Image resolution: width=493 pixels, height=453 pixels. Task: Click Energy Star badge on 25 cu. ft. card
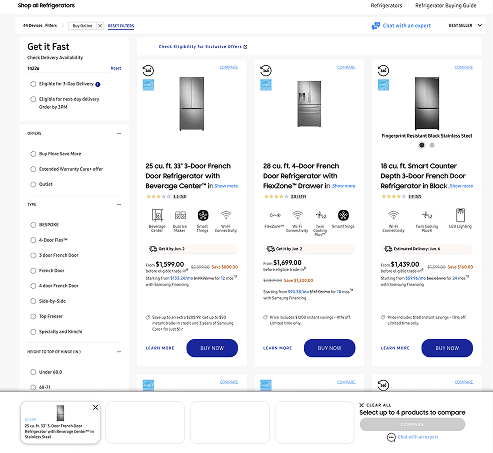pos(148,85)
